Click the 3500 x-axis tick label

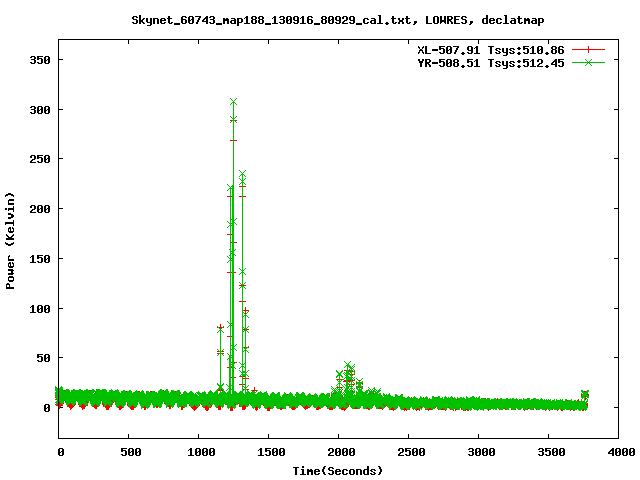pos(551,452)
